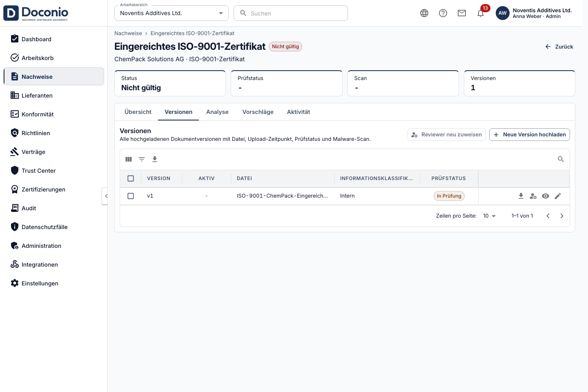
Task: Show table column settings icon
Action: pos(129,159)
